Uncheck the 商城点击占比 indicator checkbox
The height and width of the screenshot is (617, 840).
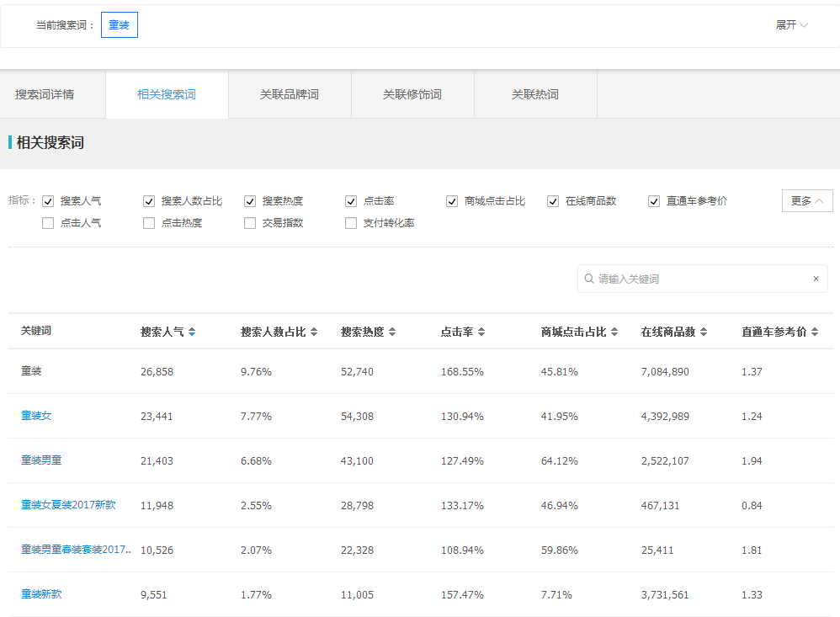(452, 201)
